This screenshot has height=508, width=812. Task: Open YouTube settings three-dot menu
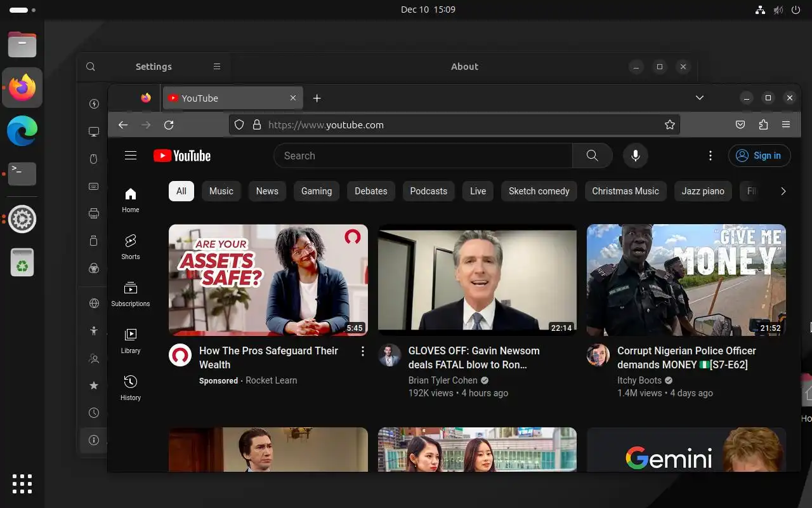[x=710, y=156]
